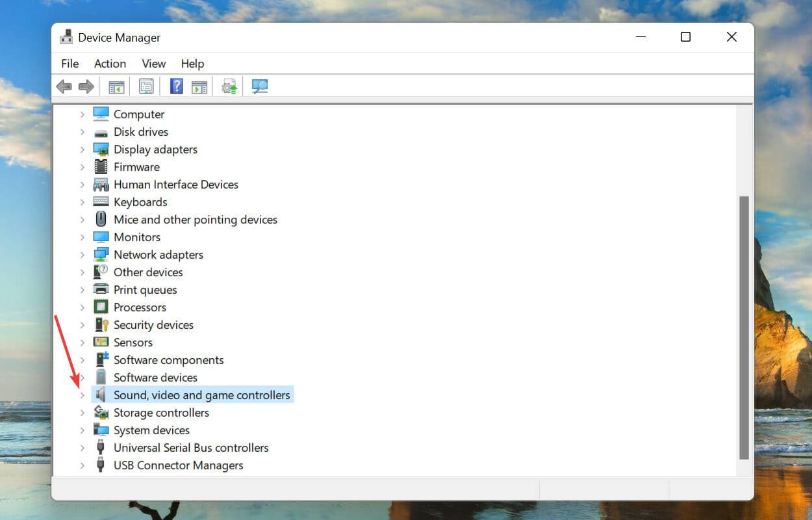
Task: Open the Properties toolbar icon
Action: tap(146, 86)
